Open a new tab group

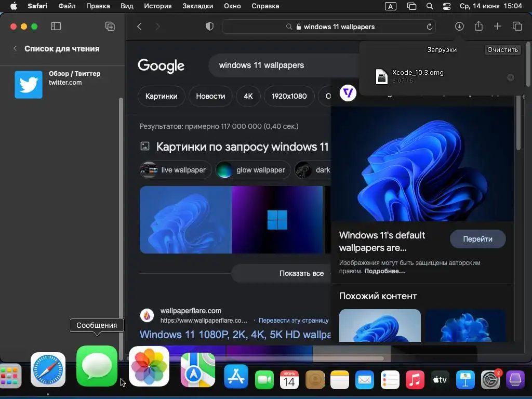point(110,26)
